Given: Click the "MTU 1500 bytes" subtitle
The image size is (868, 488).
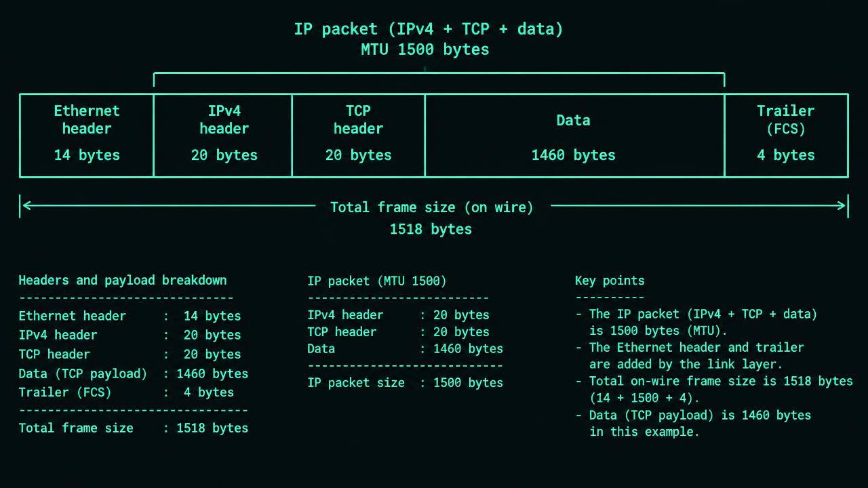Looking at the screenshot, I should click(425, 49).
